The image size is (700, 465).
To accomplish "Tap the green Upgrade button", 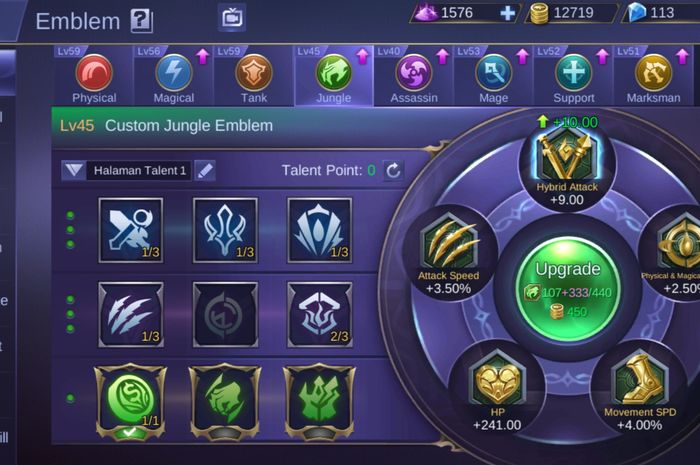I will tap(567, 290).
